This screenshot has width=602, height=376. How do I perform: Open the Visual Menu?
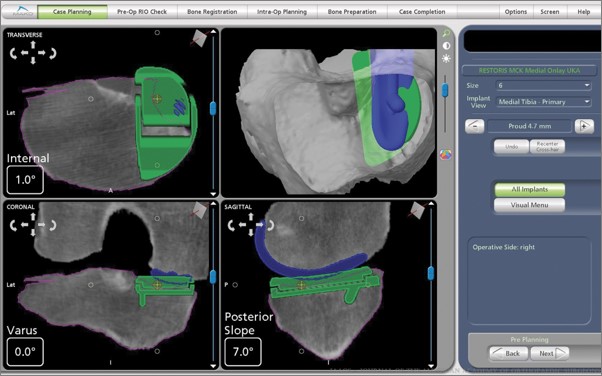[529, 205]
